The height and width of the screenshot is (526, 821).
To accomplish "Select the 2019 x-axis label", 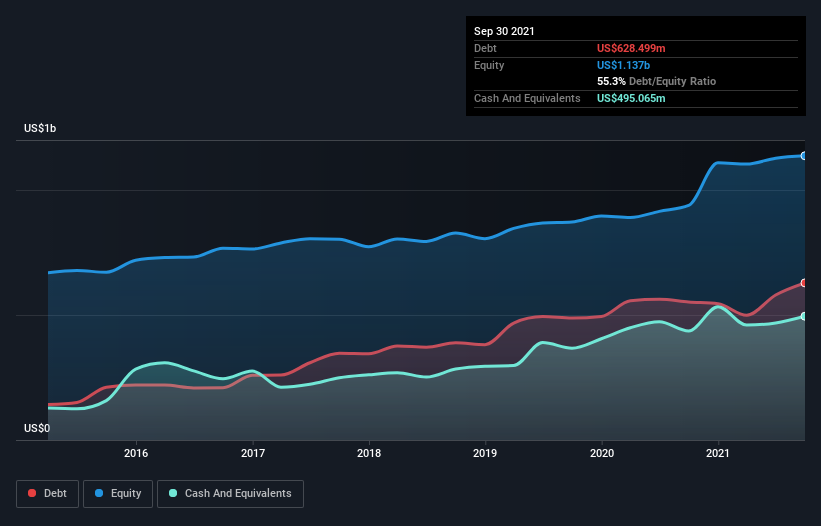I will point(485,453).
